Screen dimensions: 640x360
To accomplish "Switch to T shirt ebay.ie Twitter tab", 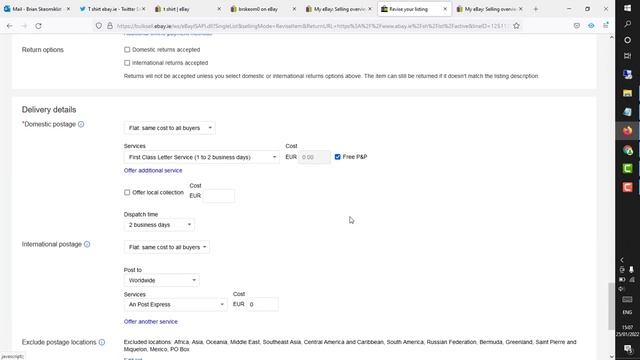I will click(x=112, y=9).
